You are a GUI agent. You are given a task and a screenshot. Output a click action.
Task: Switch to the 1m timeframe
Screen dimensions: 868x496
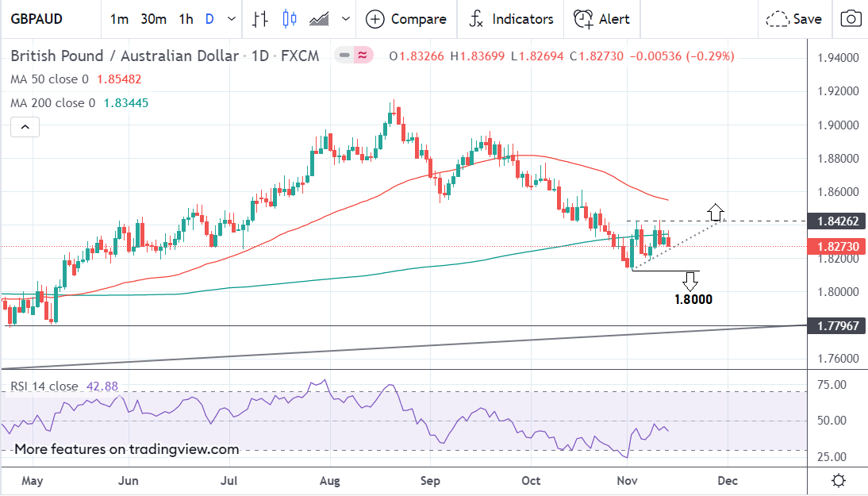click(119, 19)
